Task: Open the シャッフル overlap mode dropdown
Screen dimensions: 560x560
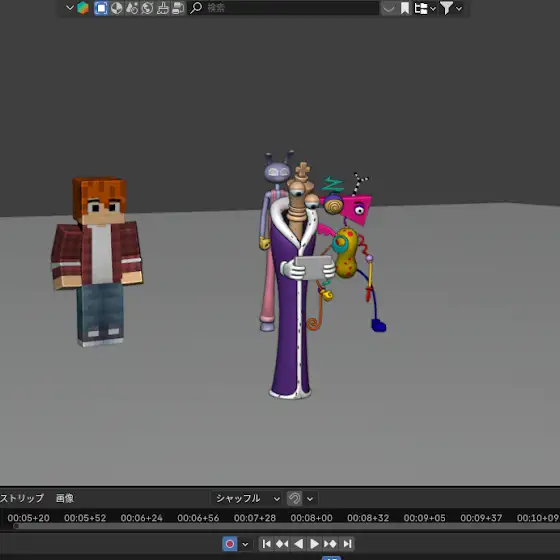Action: point(247,498)
